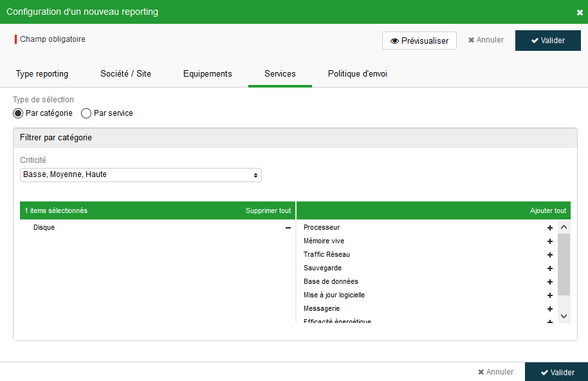Add Mise à jour logicielle plus icon
The image size is (588, 381).
coord(550,295)
